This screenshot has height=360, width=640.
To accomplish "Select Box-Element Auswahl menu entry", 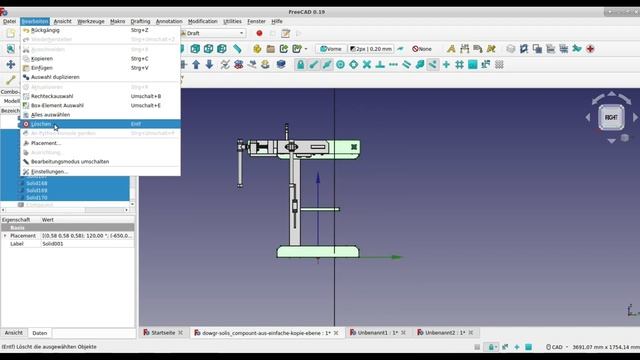I will 100,105.
